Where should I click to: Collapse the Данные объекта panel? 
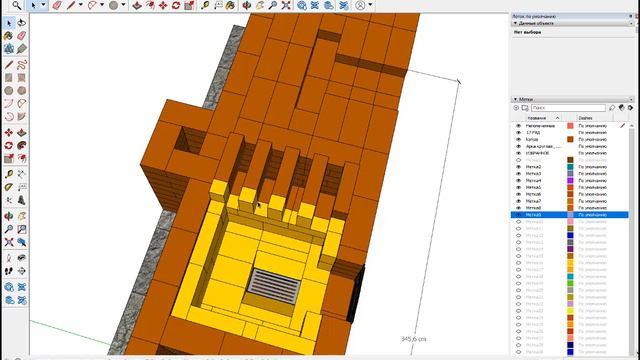pos(516,23)
